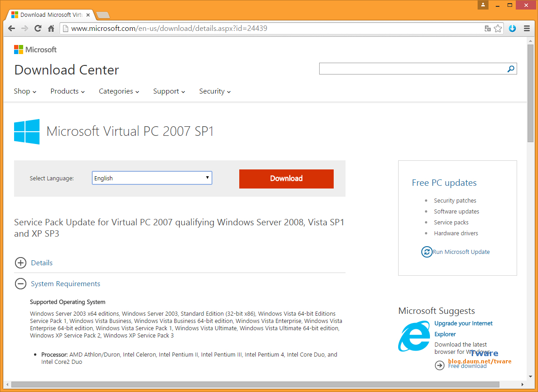Viewport: 538px width, 392px height.
Task: Click the translate page icon in address bar
Action: 488,29
